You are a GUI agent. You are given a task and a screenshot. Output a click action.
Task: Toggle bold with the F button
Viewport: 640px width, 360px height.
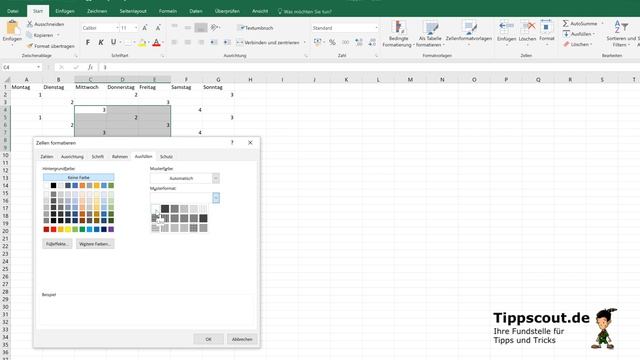coord(88,42)
